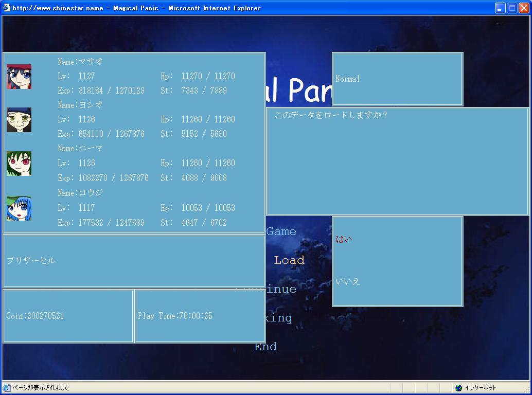Click ニーマ's green-haired character portrait
The height and width of the screenshot is (395, 532).
[19, 164]
